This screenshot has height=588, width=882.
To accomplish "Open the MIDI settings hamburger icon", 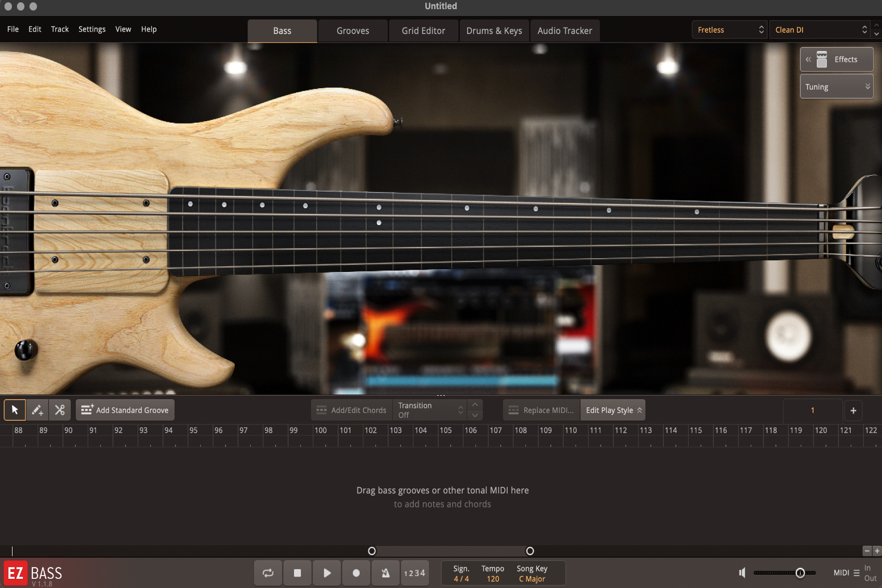I will [856, 573].
